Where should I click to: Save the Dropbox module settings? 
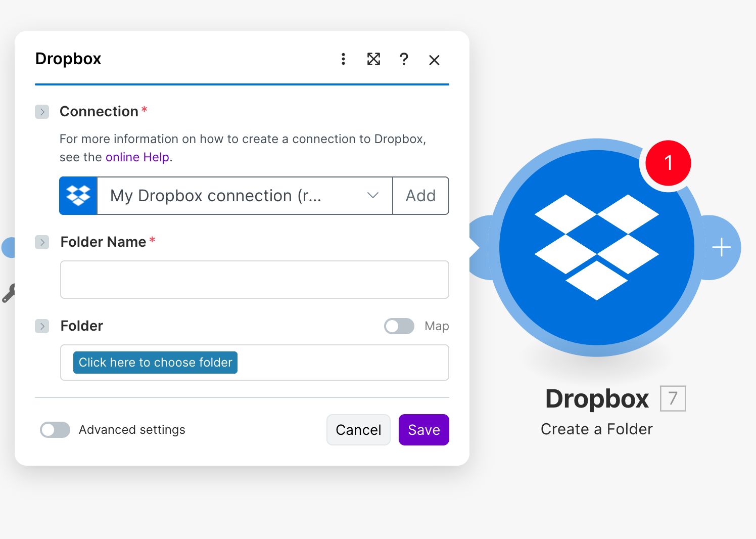tap(424, 430)
